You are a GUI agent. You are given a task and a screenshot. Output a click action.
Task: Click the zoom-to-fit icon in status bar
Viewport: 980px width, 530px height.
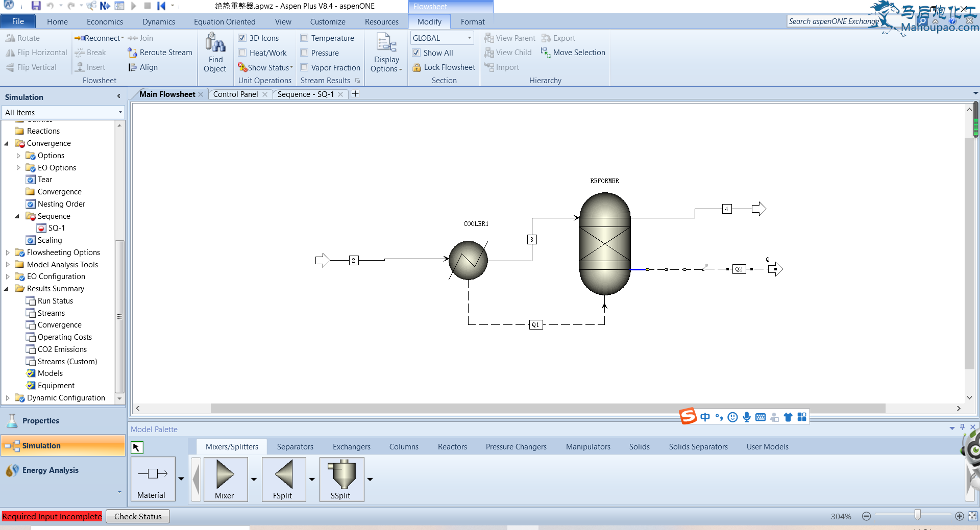[973, 516]
